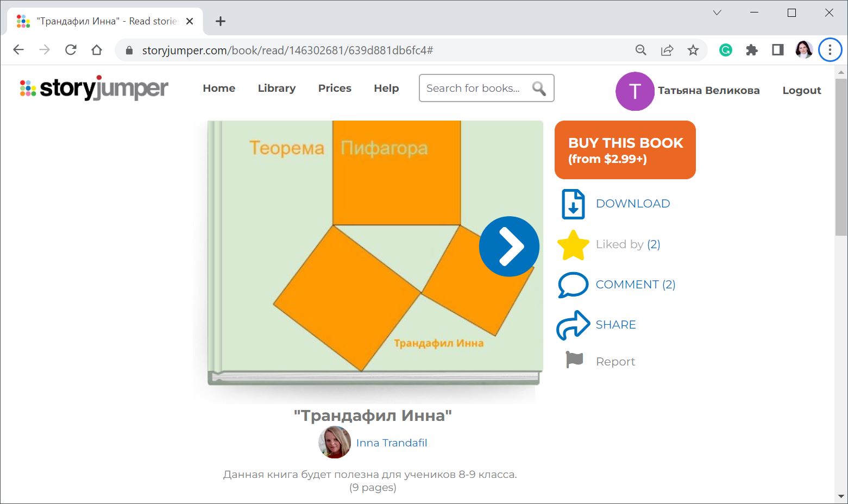Click the search magnifying glass icon
Image resolution: width=848 pixels, height=504 pixels.
(x=539, y=89)
